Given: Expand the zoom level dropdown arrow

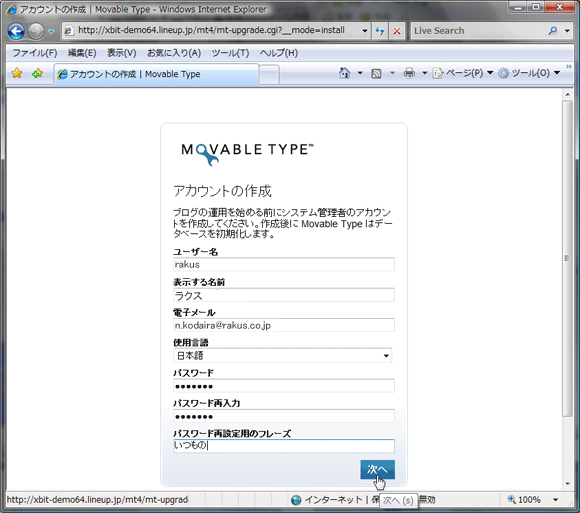Looking at the screenshot, I should pyautogui.click(x=556, y=500).
